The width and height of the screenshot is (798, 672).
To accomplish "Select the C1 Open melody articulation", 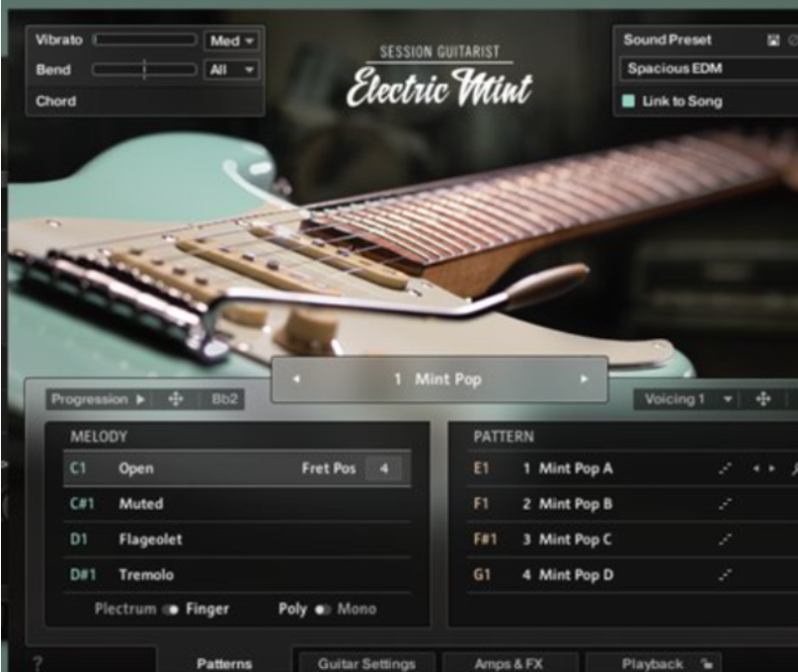I will tap(237, 469).
